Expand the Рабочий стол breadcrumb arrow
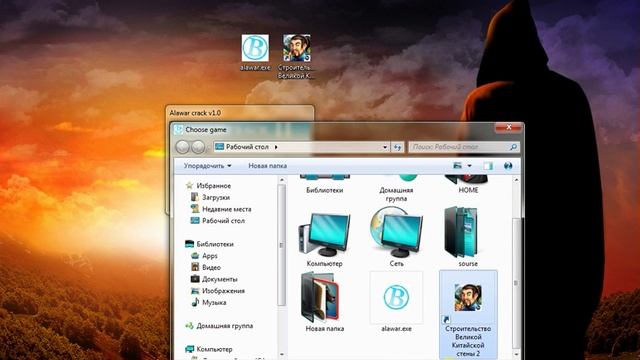Image resolution: width=640 pixels, height=360 pixels. 276,147
